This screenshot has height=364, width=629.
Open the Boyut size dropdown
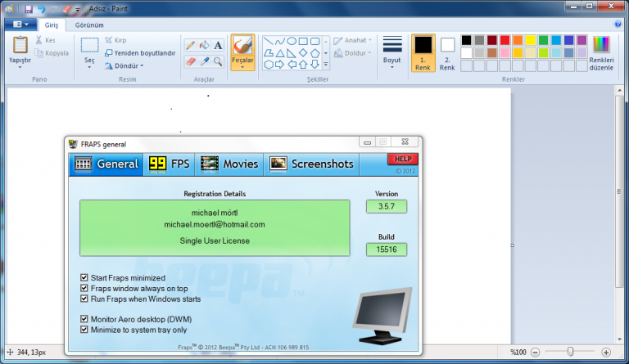(392, 53)
